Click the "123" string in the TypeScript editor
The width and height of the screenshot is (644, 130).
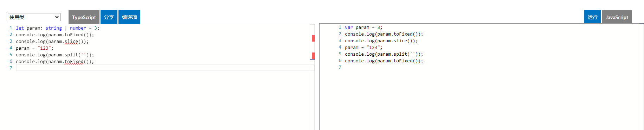[44, 48]
